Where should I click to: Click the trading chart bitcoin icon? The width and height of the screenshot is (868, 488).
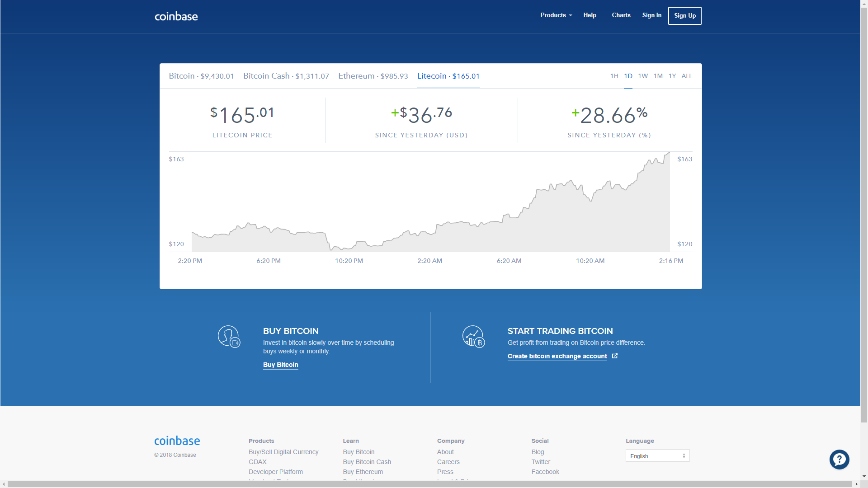pos(474,337)
